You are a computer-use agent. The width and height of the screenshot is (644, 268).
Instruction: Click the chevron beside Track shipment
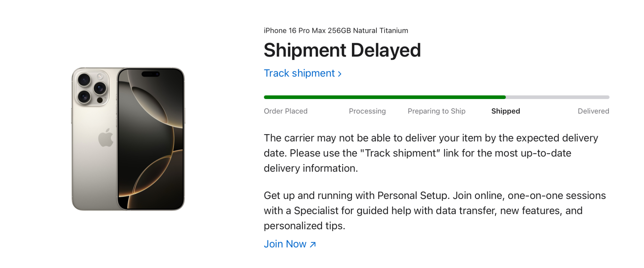click(x=340, y=74)
